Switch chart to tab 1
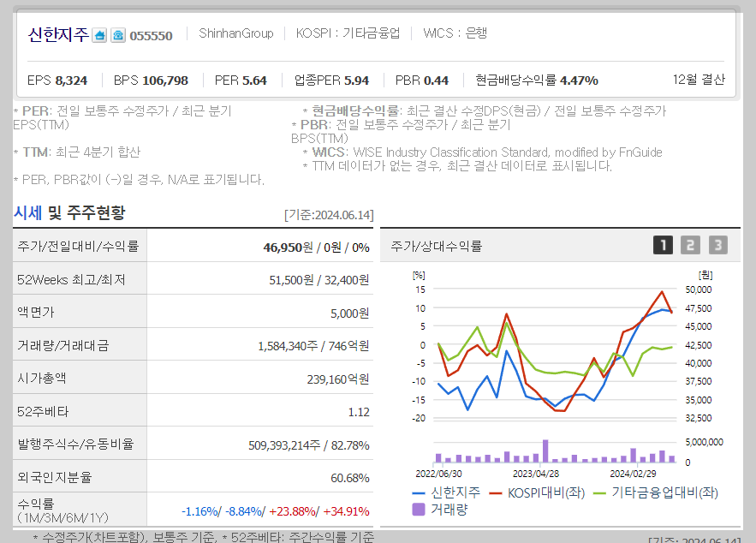 point(663,245)
